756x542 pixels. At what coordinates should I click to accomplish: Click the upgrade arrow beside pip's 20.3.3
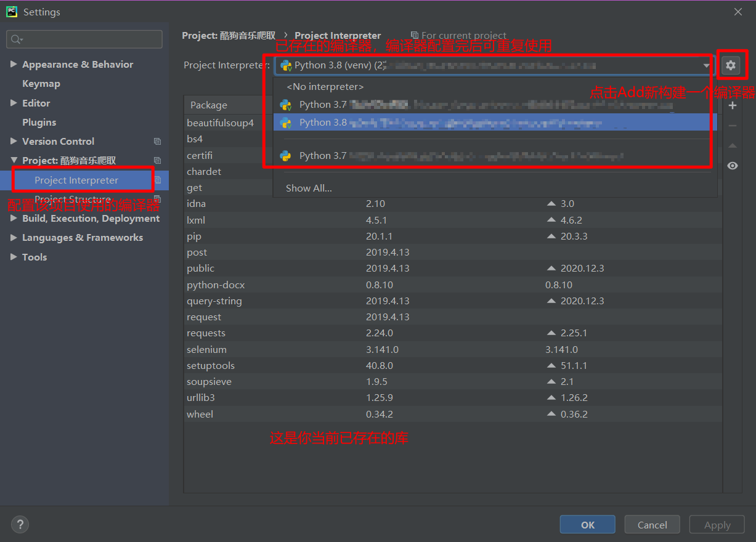point(551,236)
